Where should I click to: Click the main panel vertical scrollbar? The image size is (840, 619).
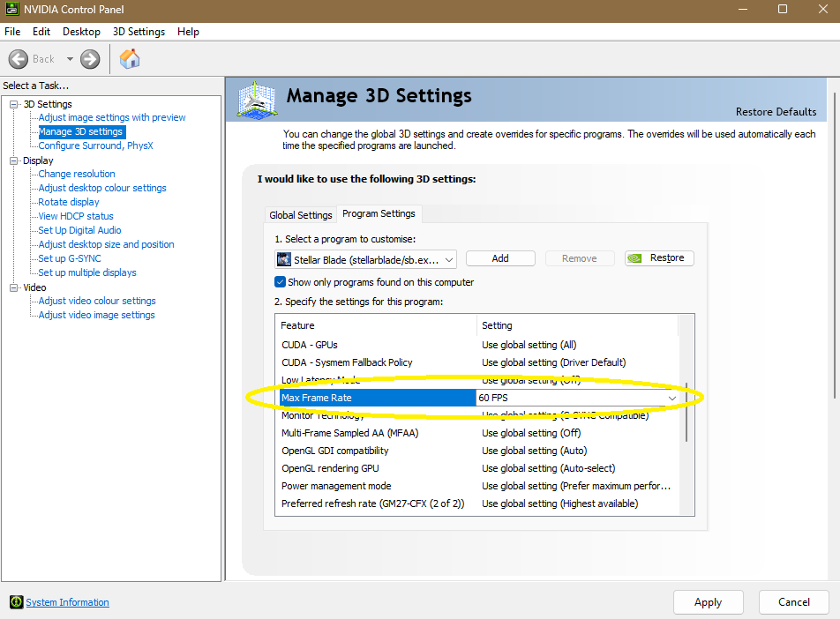[835, 246]
